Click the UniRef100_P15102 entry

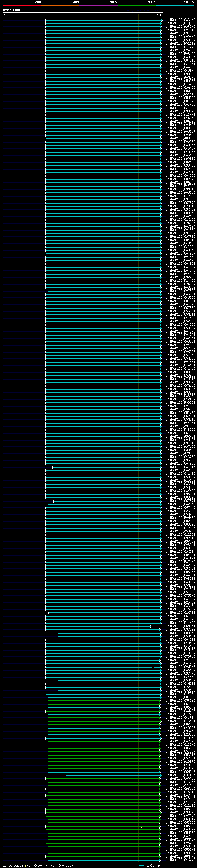180,481
